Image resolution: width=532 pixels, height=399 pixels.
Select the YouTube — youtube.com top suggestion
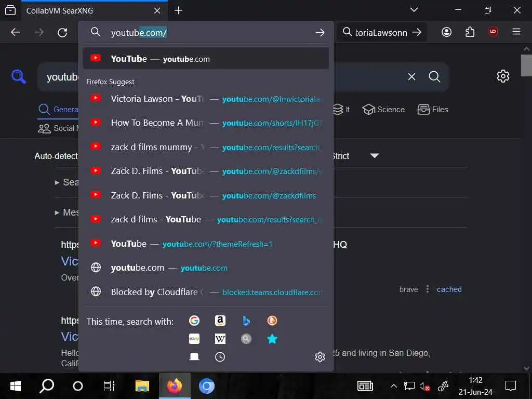click(206, 59)
